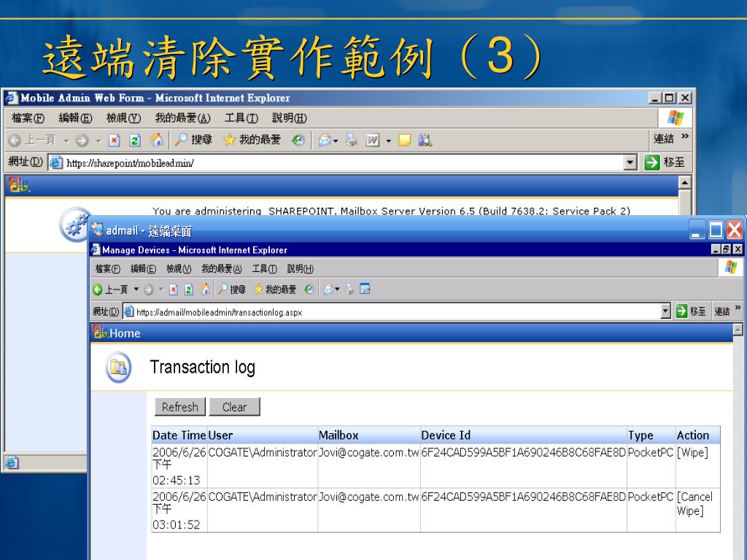Open 編輯(E) menu in Manage Devices window
The width and height of the screenshot is (747, 560).
tap(144, 269)
